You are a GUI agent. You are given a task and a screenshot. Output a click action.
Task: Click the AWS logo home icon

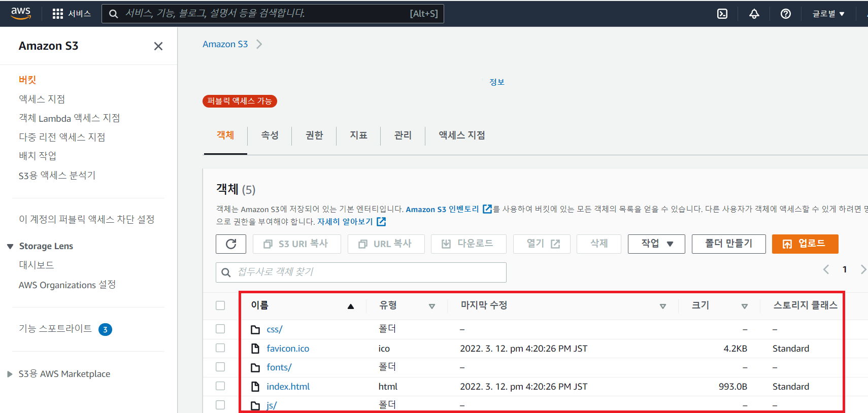[x=21, y=13]
